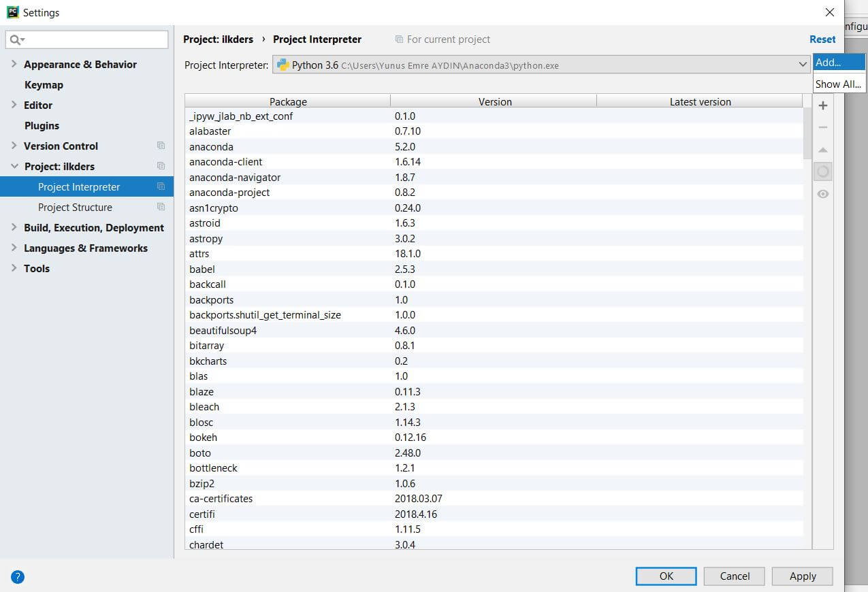The width and height of the screenshot is (868, 592).
Task: Click the Latest version column header
Action: (700, 101)
